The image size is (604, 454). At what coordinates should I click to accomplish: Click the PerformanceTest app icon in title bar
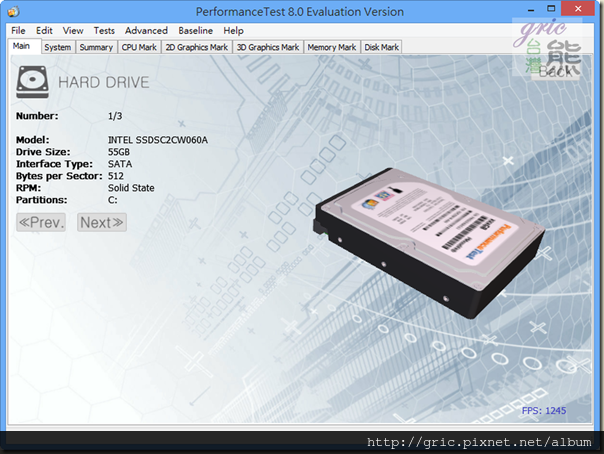coord(13,12)
